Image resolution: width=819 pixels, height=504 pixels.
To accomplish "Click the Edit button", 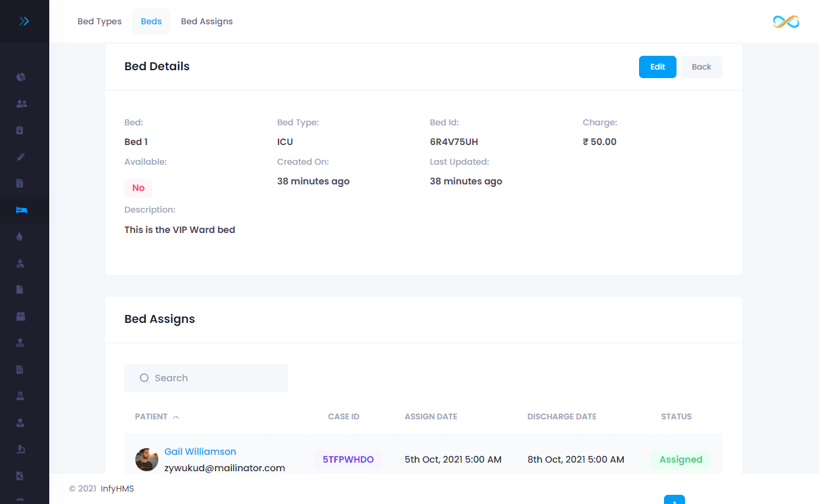I will (657, 67).
